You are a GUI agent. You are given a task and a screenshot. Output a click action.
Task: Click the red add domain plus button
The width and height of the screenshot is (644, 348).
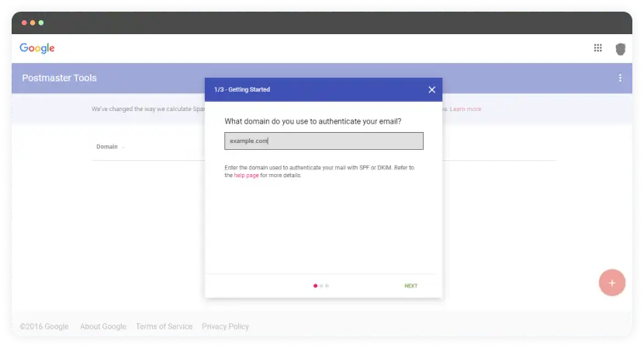click(x=611, y=283)
